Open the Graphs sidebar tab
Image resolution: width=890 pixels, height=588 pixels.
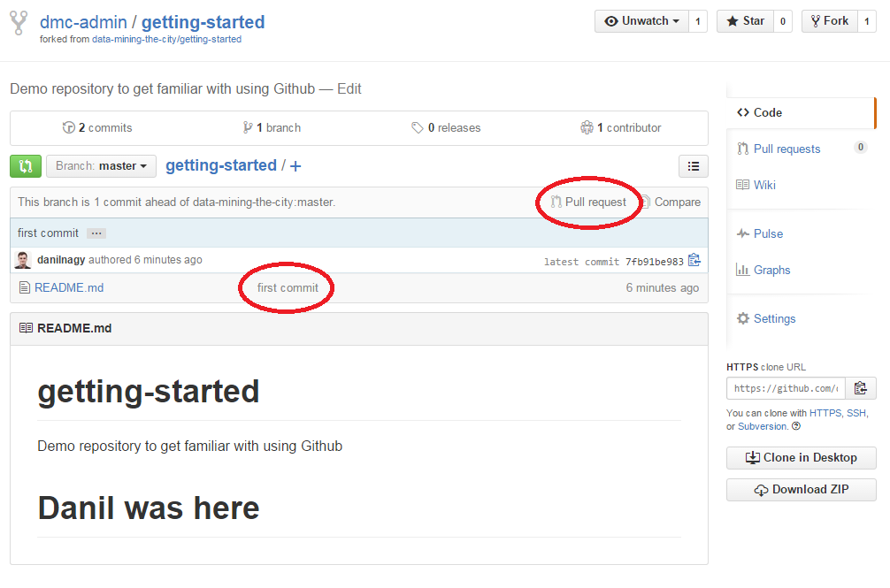point(763,270)
